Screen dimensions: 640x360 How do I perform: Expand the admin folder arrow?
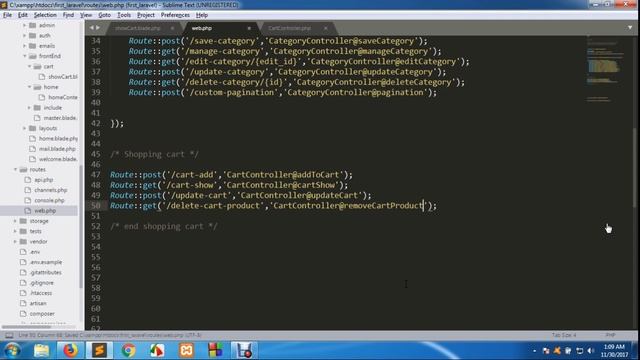pyautogui.click(x=24, y=25)
